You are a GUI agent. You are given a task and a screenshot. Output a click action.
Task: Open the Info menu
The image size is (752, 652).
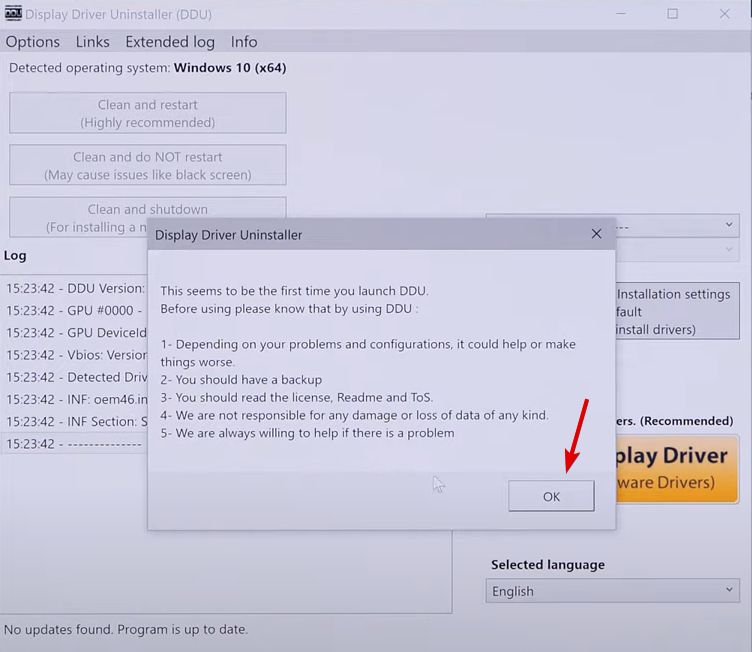coord(244,42)
